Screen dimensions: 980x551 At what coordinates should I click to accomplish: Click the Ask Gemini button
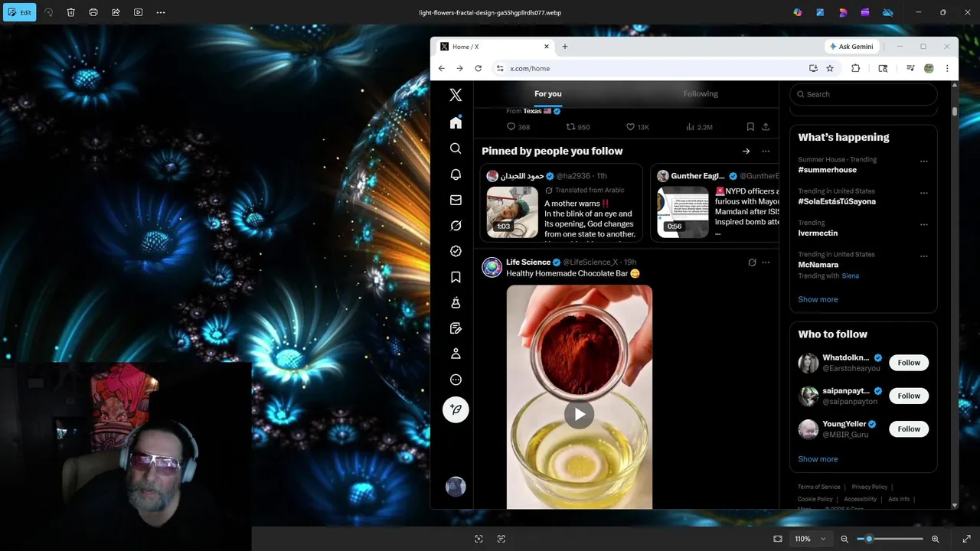[x=851, y=47]
